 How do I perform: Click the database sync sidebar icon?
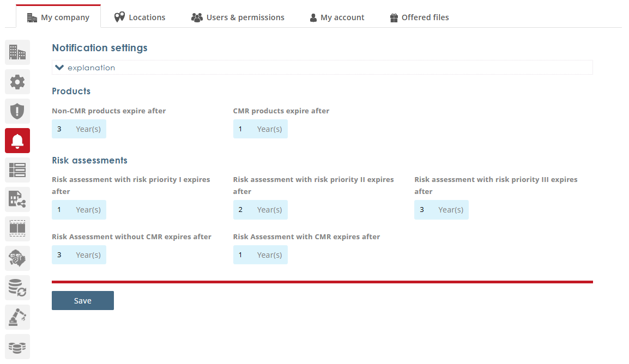17,288
